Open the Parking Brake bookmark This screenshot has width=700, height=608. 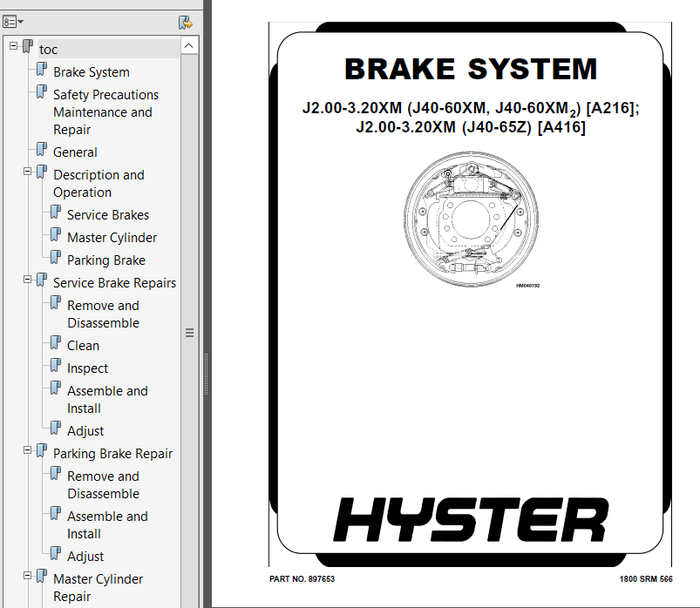tap(106, 260)
